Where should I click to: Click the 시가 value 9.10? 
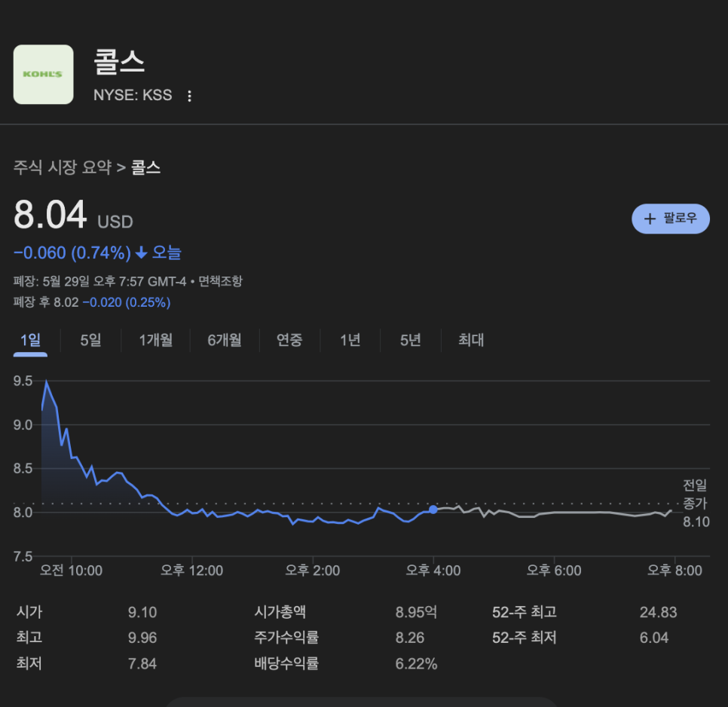[142, 612]
